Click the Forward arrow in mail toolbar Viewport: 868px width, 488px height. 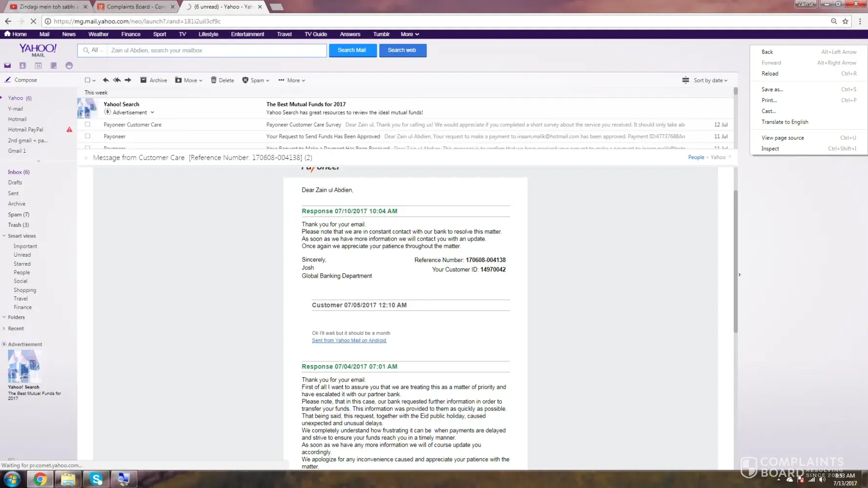tap(128, 80)
